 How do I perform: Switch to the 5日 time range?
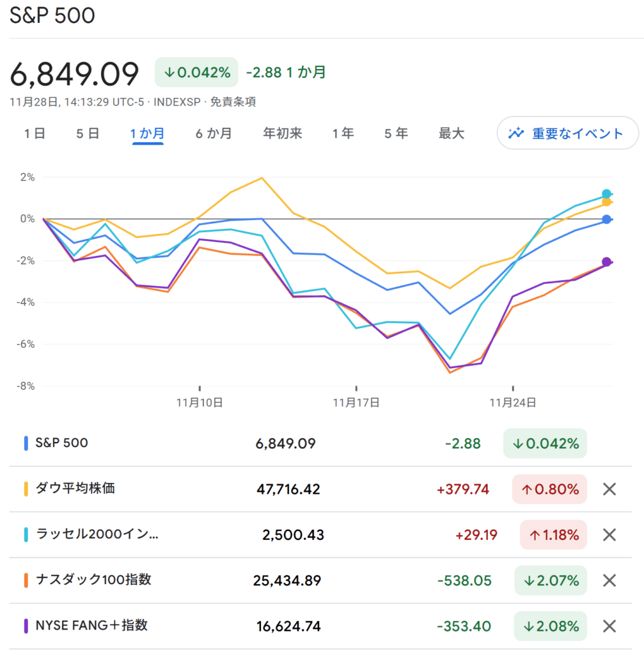pos(88,134)
